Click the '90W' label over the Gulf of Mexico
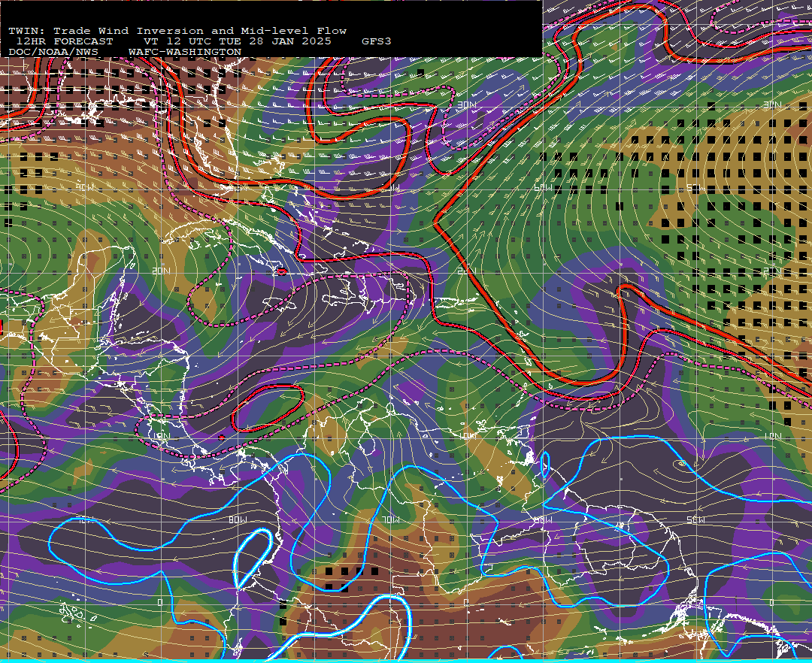The image size is (812, 663). [86, 187]
